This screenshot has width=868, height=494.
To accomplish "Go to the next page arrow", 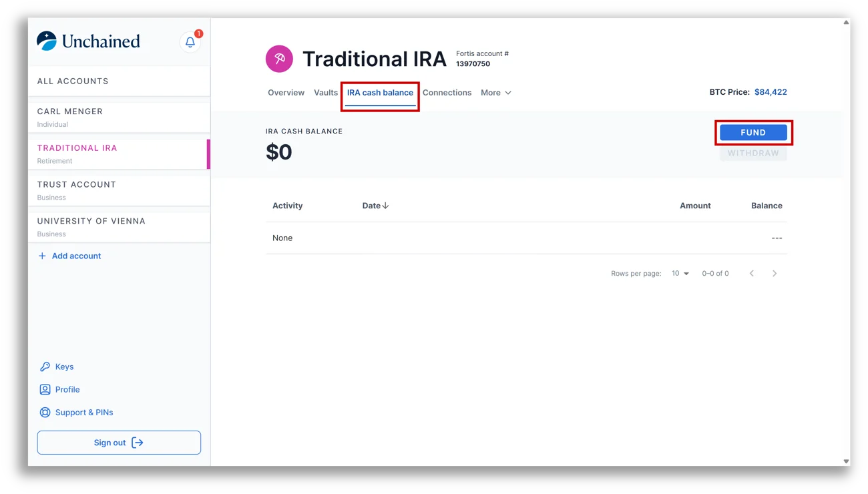I will coord(775,274).
